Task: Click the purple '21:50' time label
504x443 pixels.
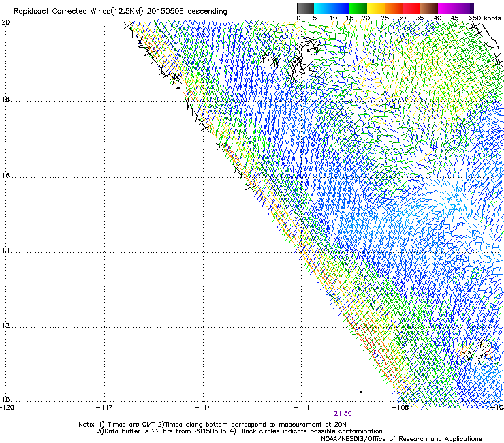Action: 343,414
